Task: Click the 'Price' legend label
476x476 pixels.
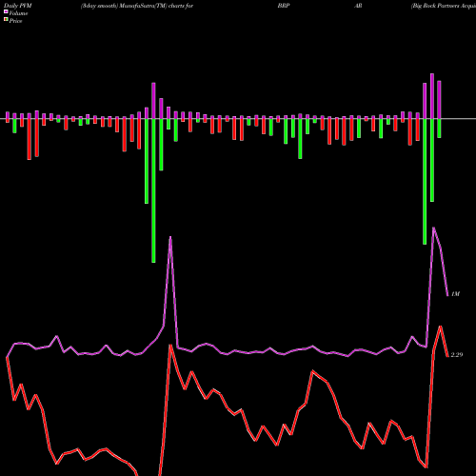Action: click(x=15, y=21)
